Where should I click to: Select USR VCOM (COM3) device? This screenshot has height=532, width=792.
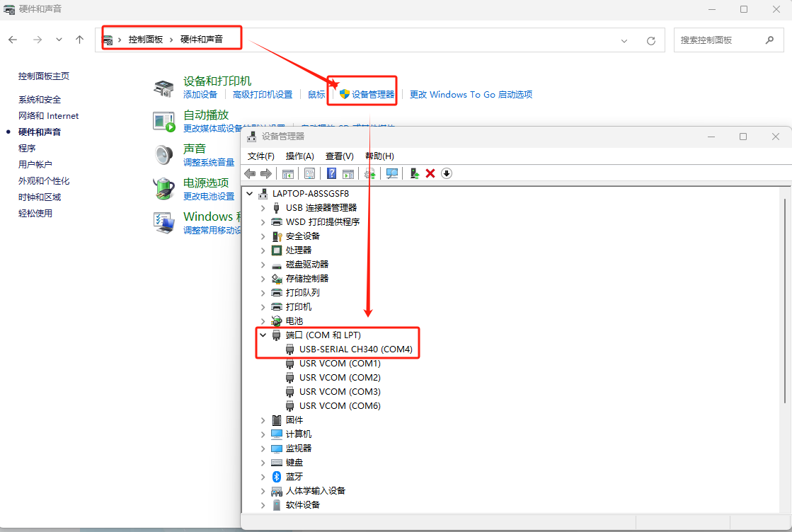pyautogui.click(x=340, y=392)
